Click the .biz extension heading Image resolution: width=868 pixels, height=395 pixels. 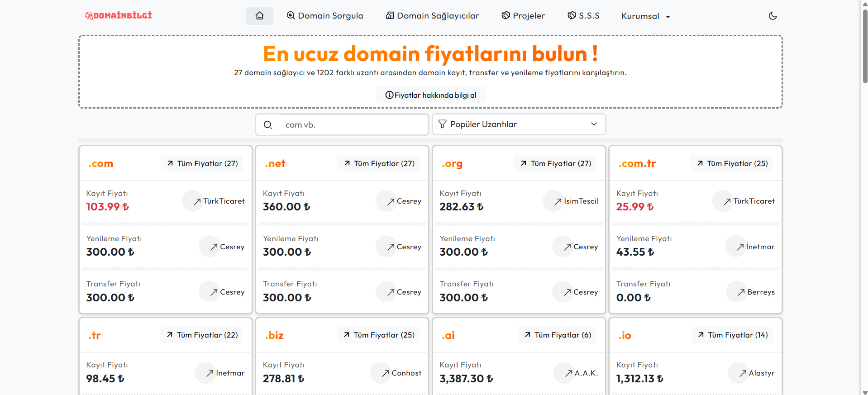click(x=274, y=335)
